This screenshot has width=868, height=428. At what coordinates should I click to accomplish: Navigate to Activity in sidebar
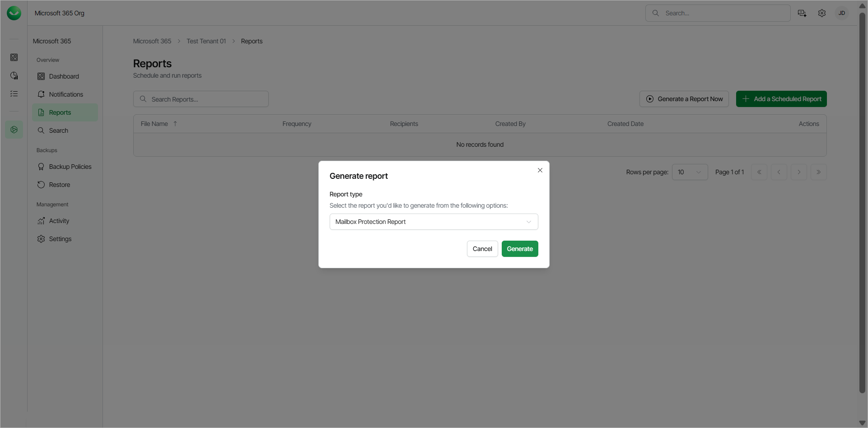coord(59,221)
